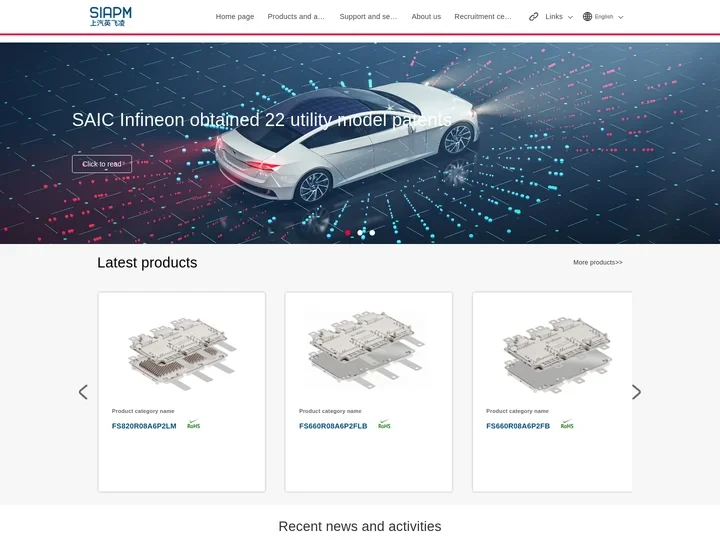The image size is (720, 540).
Task: Click the Links dropdown chevron arrow
Action: coord(570,17)
